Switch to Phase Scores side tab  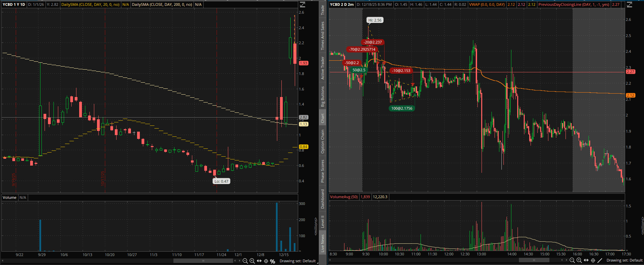coord(323,171)
